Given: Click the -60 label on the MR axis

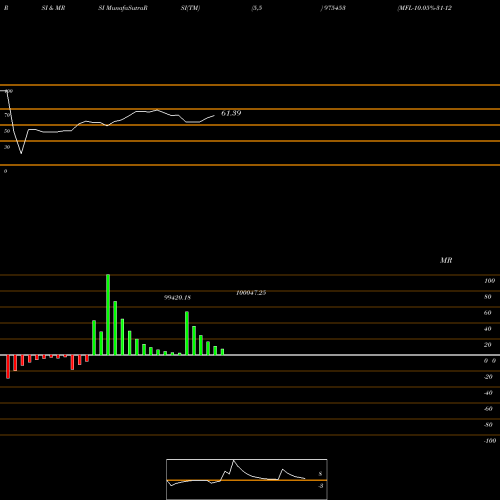Looking at the screenshot, I should (x=488, y=409).
